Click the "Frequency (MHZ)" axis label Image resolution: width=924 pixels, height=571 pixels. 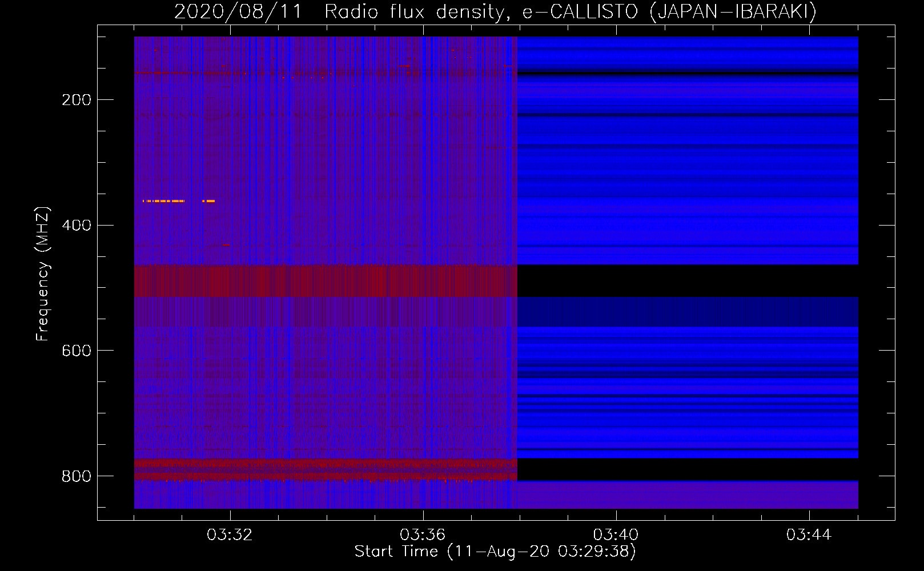pos(42,274)
